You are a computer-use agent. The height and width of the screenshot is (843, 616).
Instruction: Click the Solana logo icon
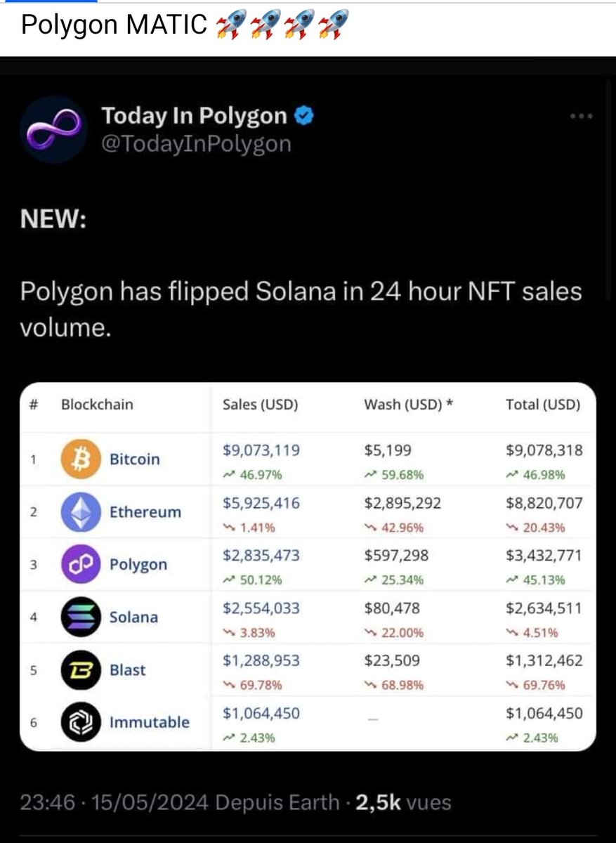(81, 617)
